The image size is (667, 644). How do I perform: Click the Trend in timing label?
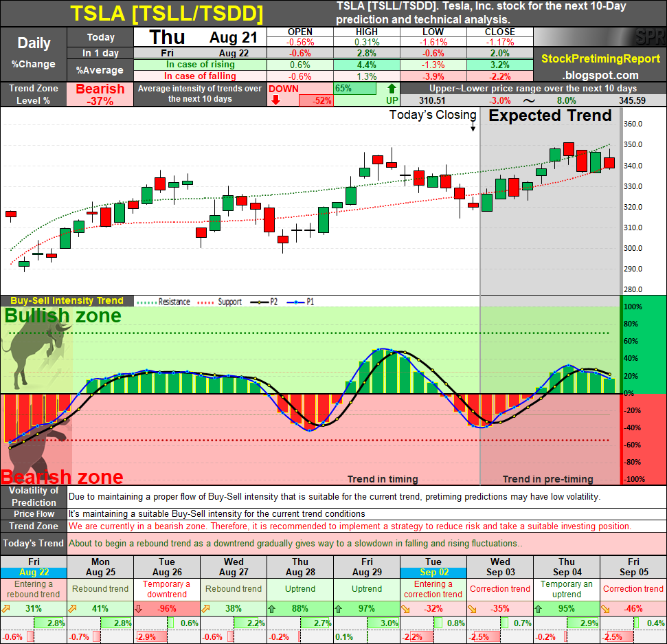pos(383,479)
